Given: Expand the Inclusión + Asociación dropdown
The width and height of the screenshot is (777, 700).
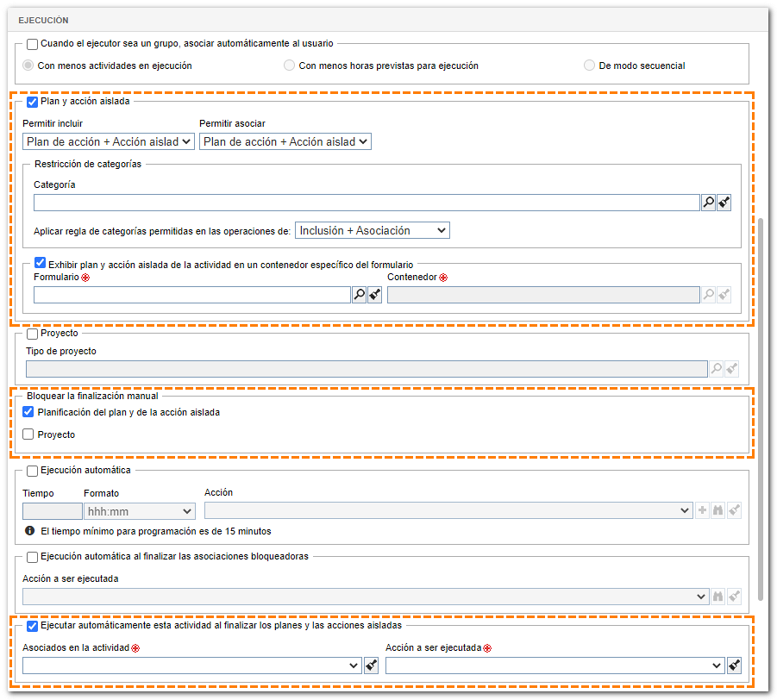Looking at the screenshot, I should point(373,230).
